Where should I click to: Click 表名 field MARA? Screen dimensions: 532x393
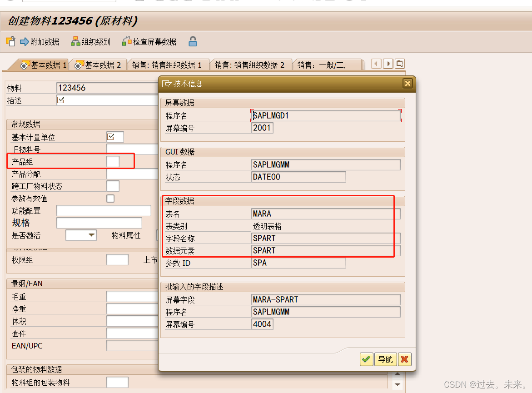[326, 214]
